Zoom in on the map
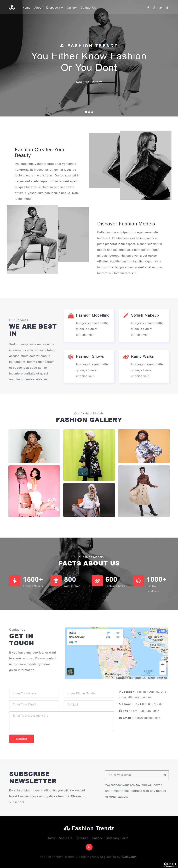This screenshot has width=178, height=868. click(x=163, y=664)
